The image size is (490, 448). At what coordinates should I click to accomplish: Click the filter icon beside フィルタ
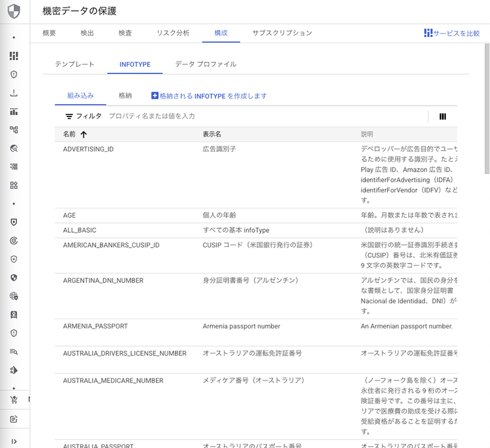pyautogui.click(x=69, y=116)
